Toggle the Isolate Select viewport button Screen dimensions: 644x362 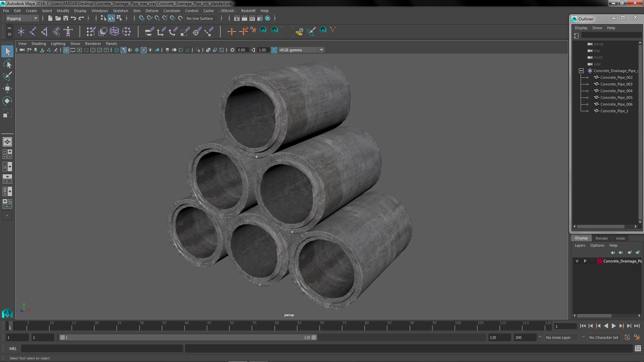198,50
